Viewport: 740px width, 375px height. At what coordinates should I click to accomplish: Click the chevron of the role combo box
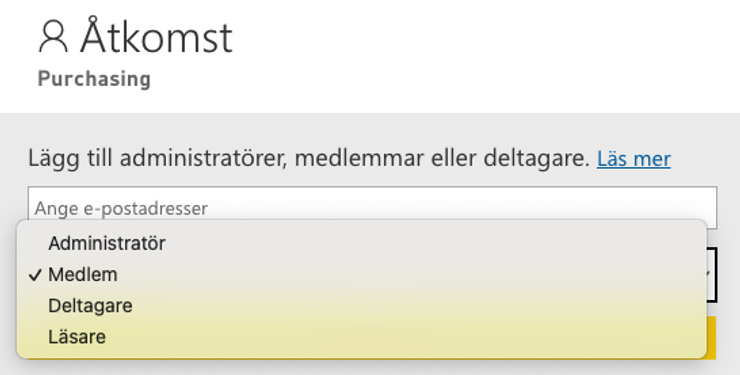[x=710, y=274]
